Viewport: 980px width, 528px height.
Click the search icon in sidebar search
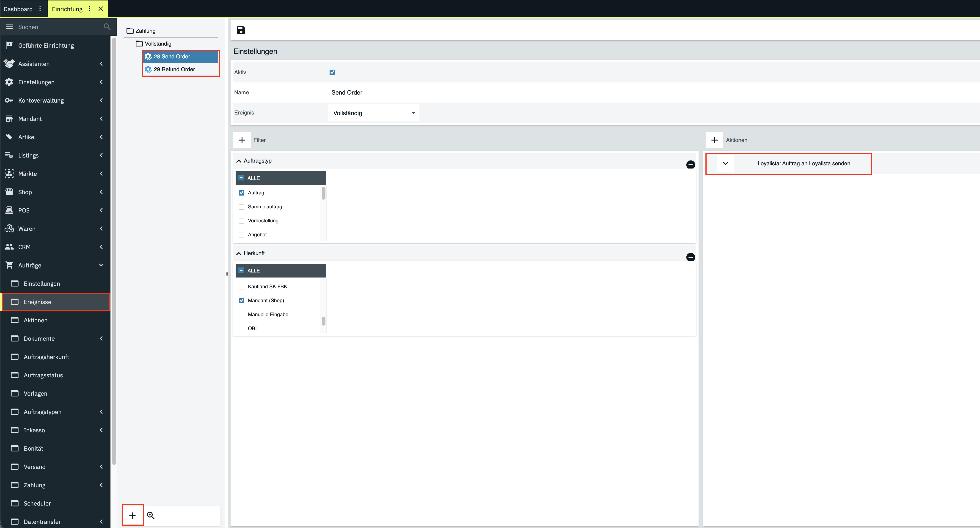[x=107, y=27]
